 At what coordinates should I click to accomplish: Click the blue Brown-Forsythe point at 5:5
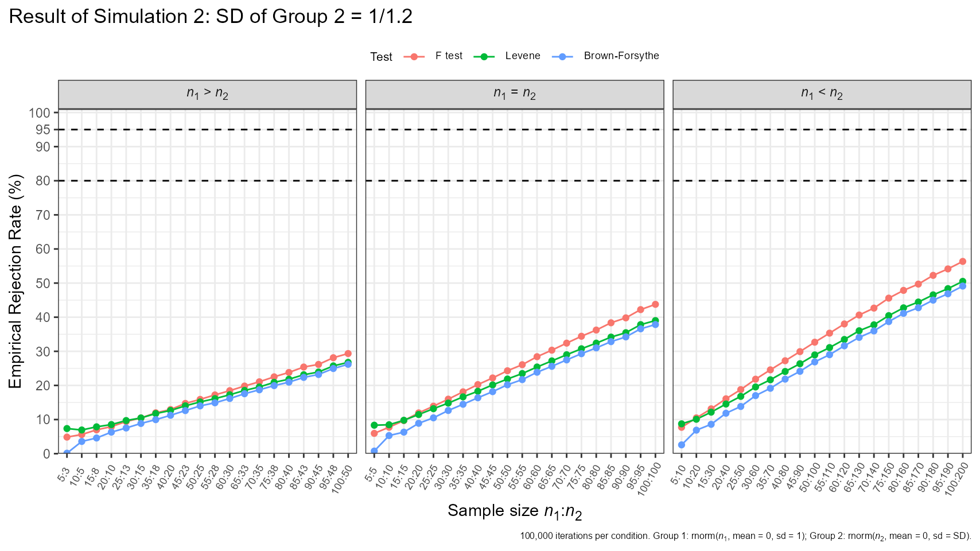374,451
